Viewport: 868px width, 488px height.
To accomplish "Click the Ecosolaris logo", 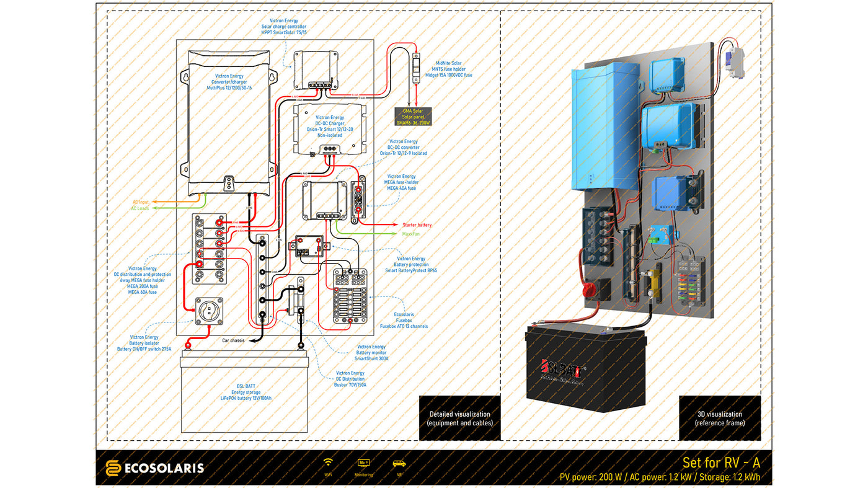I will pos(154,468).
